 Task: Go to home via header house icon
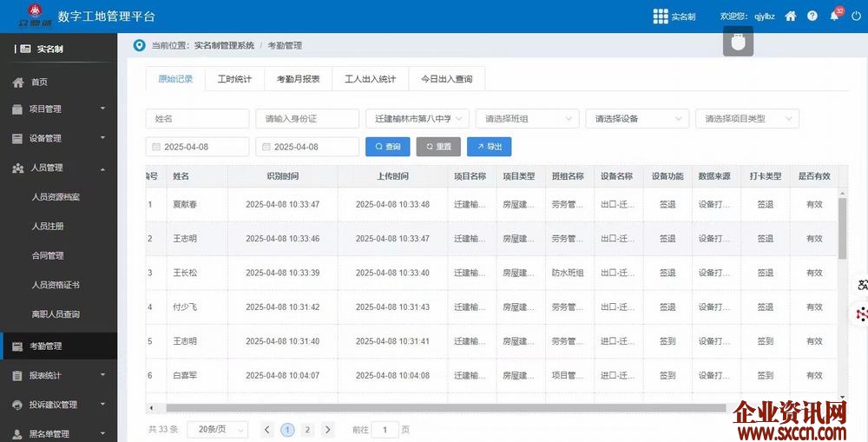click(791, 16)
